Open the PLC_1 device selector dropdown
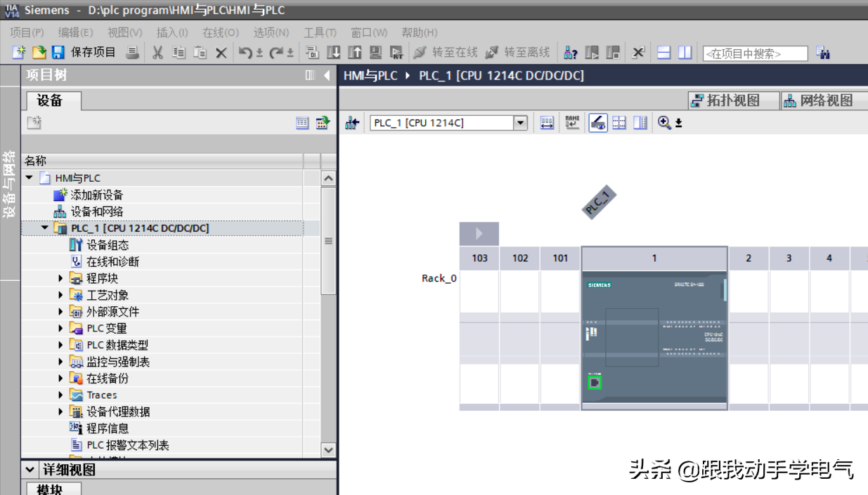Image resolution: width=868 pixels, height=495 pixels. (x=520, y=123)
